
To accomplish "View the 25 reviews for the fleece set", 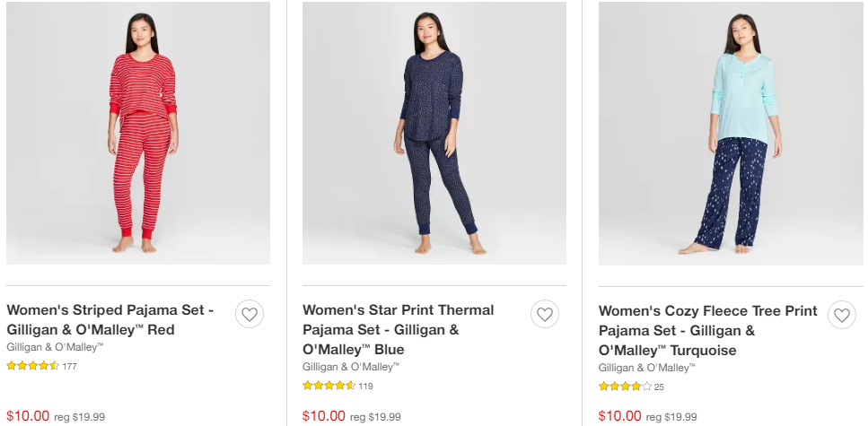I will tap(659, 387).
